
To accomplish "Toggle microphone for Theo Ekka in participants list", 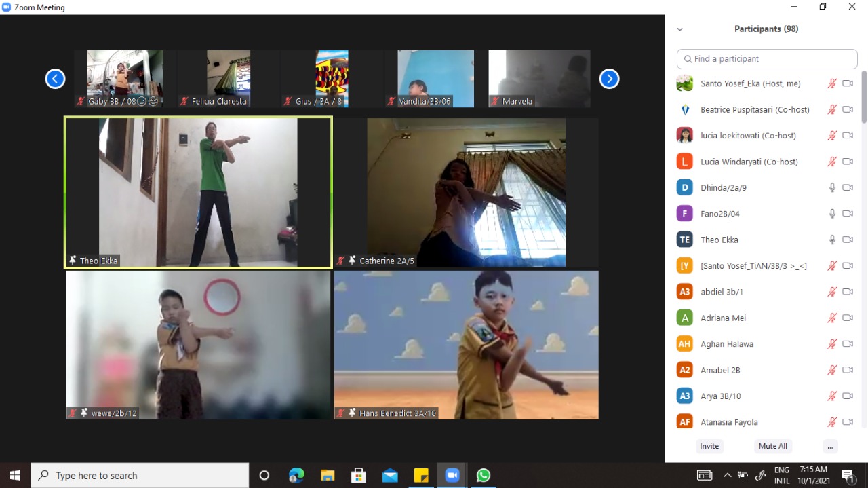I will tap(832, 240).
